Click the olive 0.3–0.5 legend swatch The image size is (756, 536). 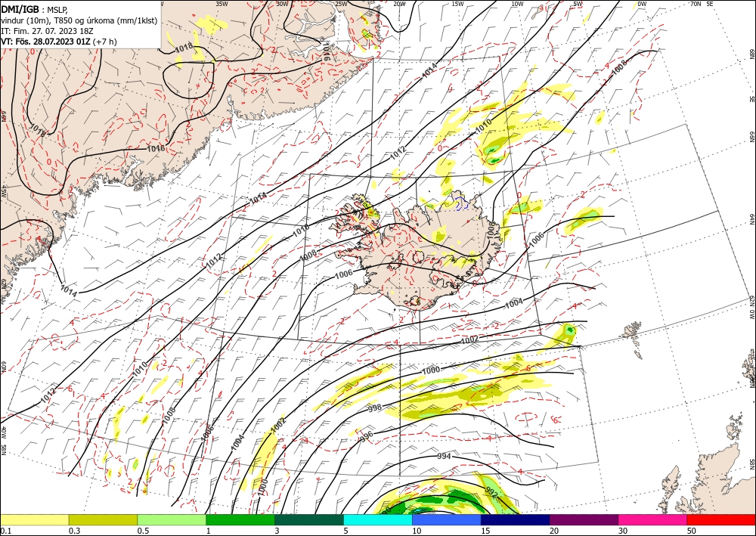(103, 520)
